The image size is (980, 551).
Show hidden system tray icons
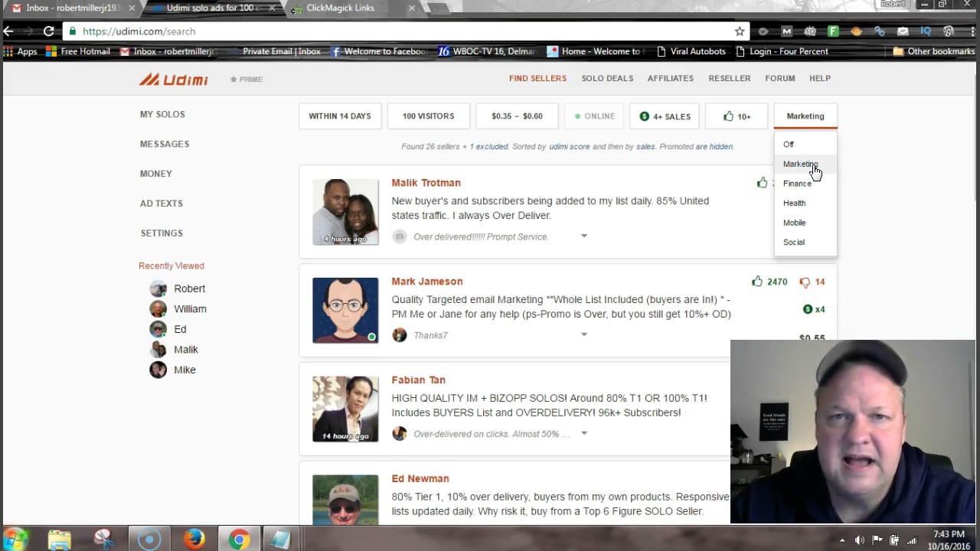(841, 540)
